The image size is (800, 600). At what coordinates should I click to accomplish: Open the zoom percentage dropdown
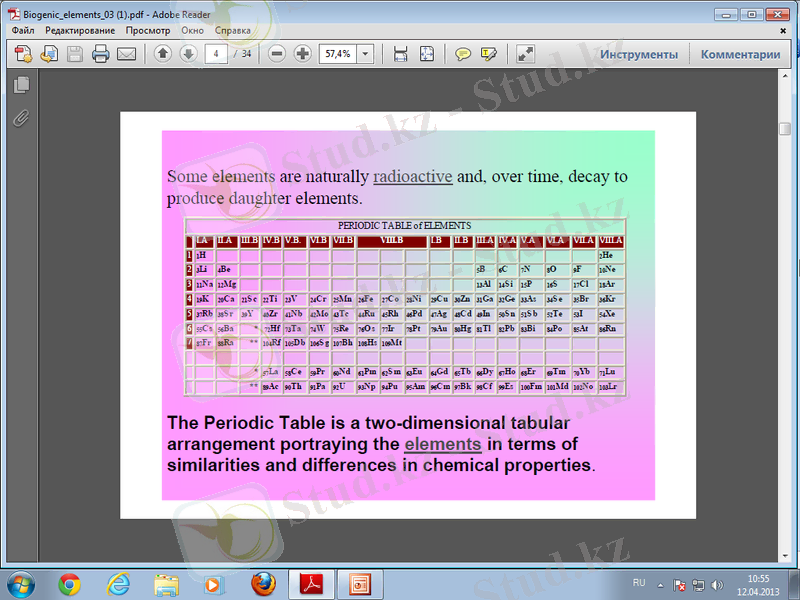tap(365, 54)
